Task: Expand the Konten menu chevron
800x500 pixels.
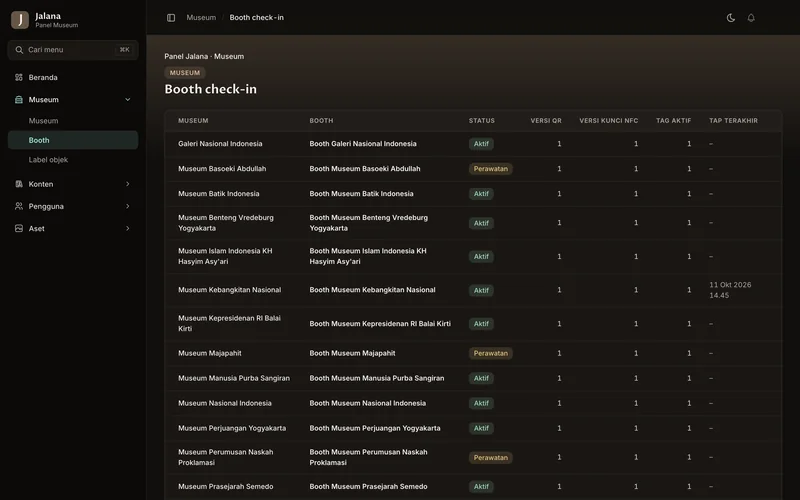Action: point(128,184)
